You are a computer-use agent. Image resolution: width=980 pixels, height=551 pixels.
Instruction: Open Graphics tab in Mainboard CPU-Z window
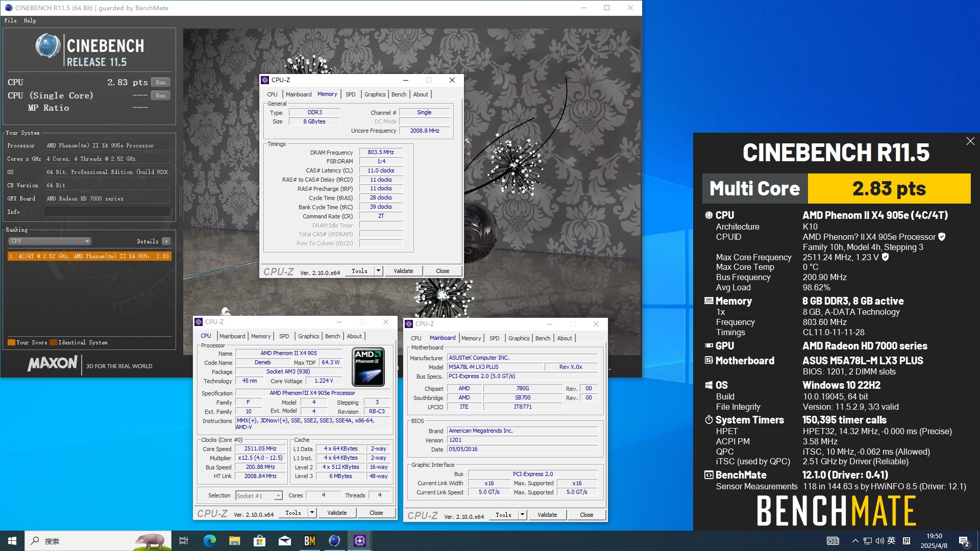click(519, 338)
